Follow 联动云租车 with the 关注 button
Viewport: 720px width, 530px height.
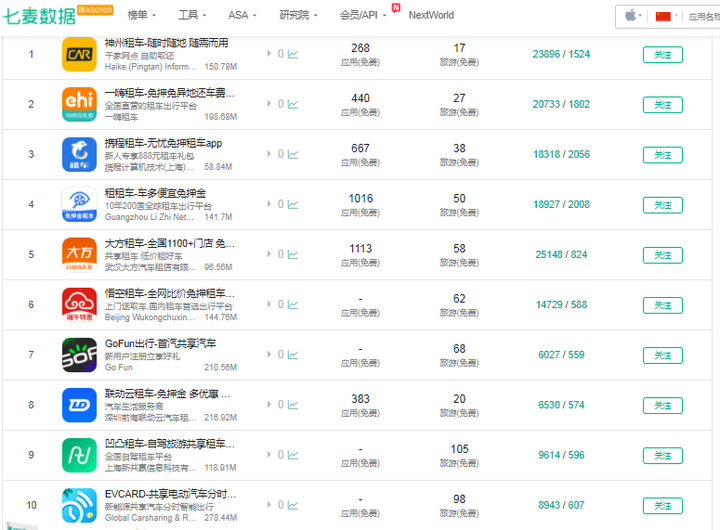point(663,405)
